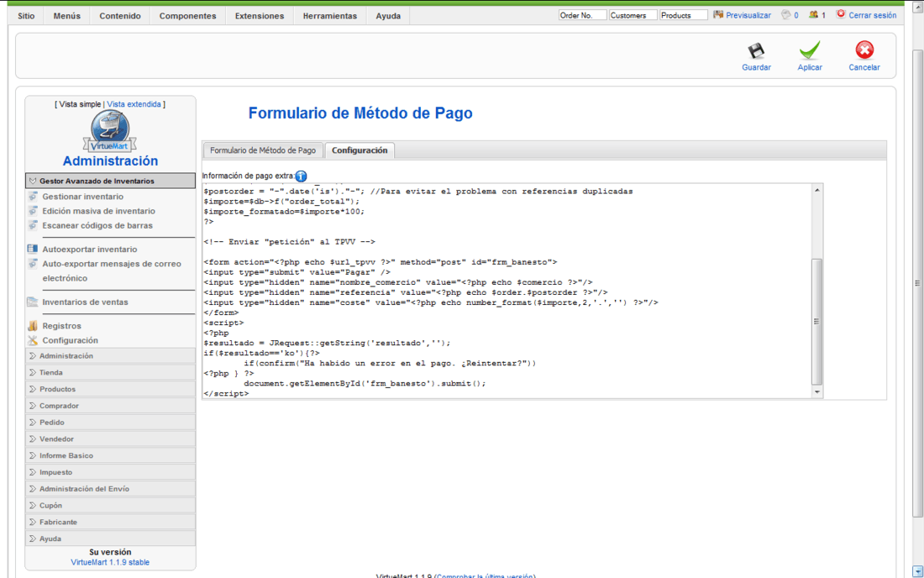
Task: Click the Products search field
Action: point(684,15)
